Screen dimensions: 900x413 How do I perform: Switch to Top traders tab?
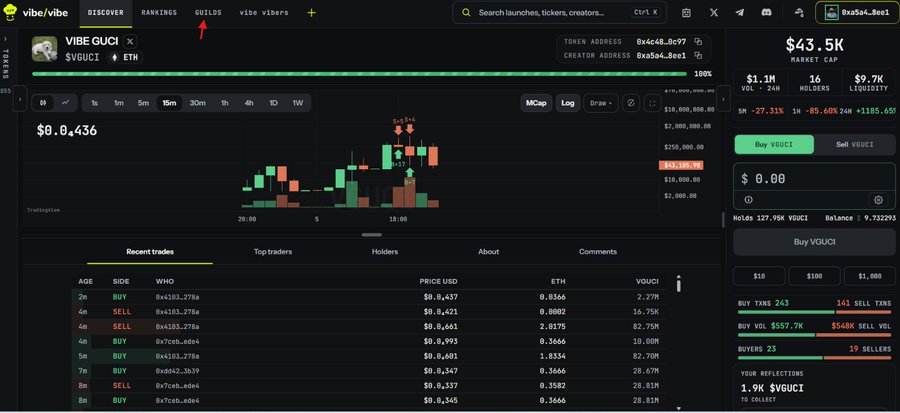click(273, 251)
